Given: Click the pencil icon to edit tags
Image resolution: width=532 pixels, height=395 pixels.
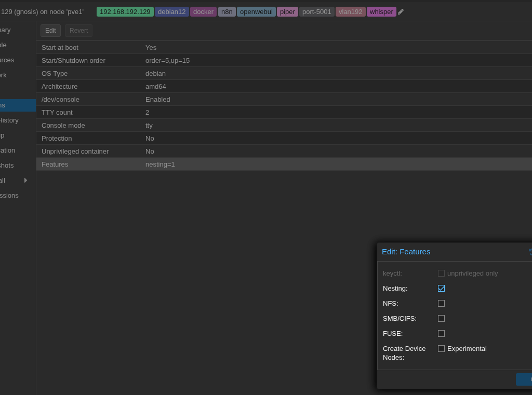Looking at the screenshot, I should 401,11.
